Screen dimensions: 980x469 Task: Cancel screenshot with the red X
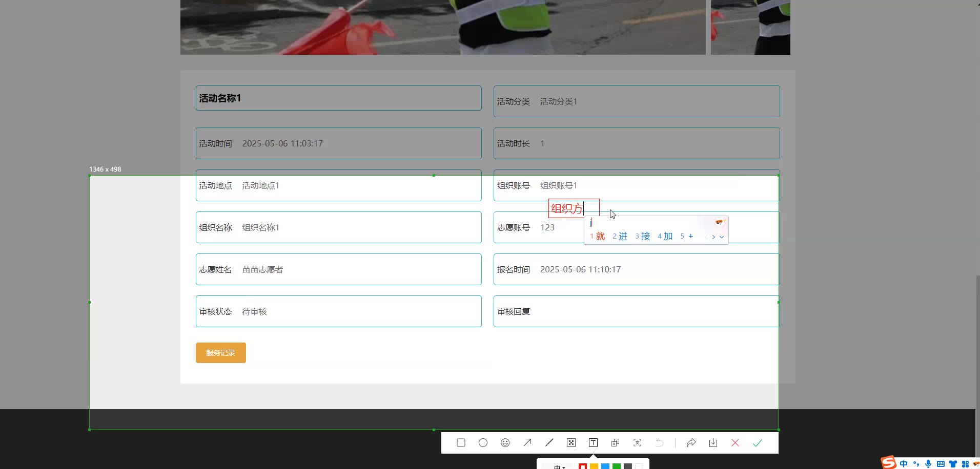point(735,443)
